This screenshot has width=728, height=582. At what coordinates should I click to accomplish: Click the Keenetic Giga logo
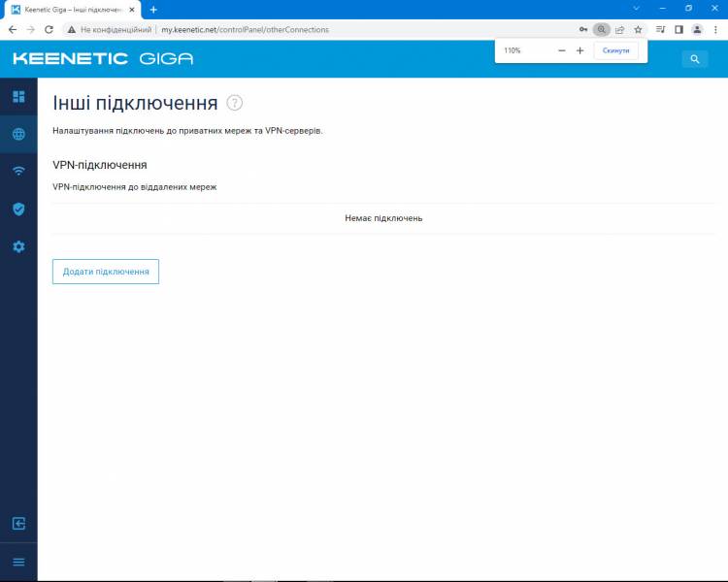[x=103, y=58]
